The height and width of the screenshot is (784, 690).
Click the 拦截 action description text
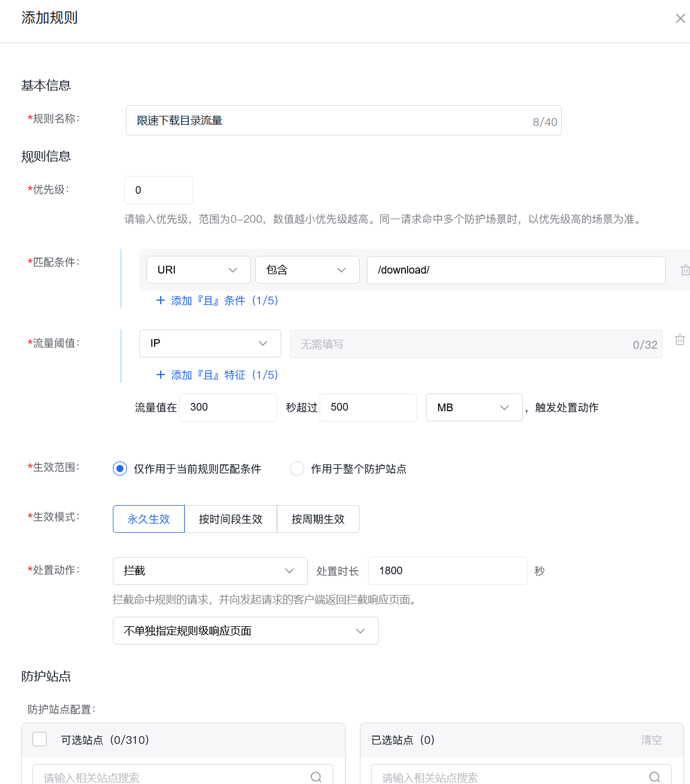tap(266, 600)
